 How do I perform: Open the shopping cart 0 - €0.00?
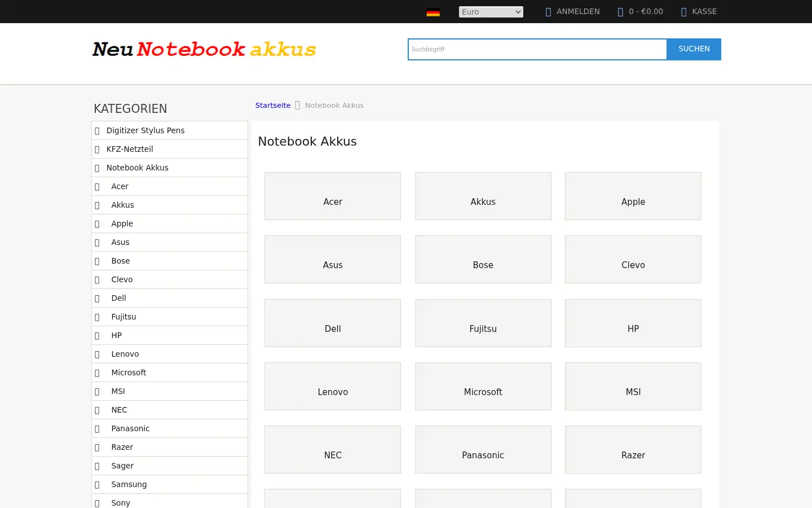(x=640, y=11)
